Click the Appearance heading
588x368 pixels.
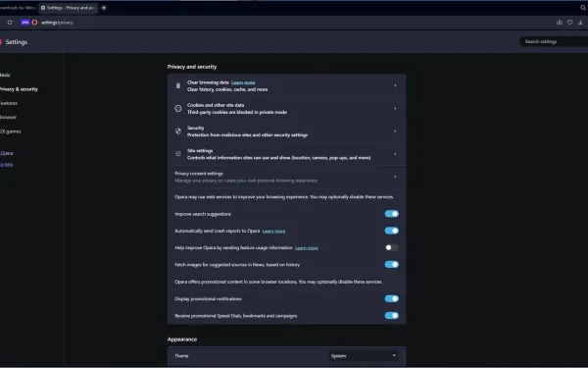(182, 340)
